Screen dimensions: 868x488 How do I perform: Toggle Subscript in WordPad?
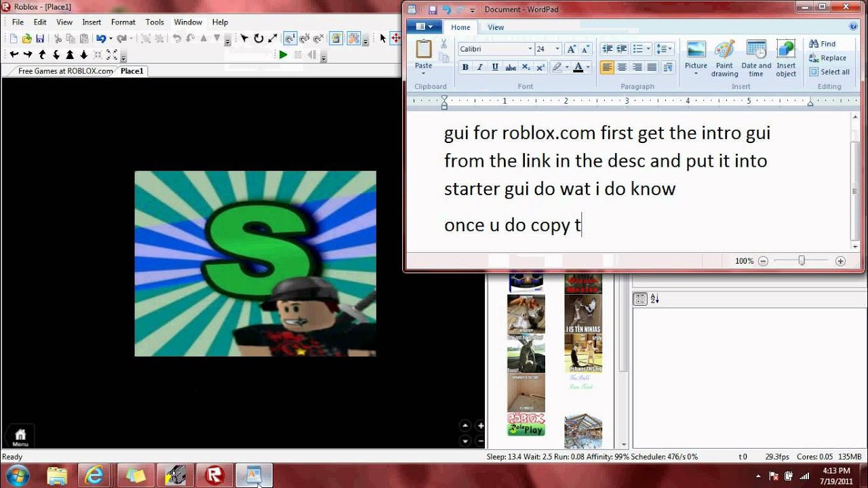coord(526,67)
